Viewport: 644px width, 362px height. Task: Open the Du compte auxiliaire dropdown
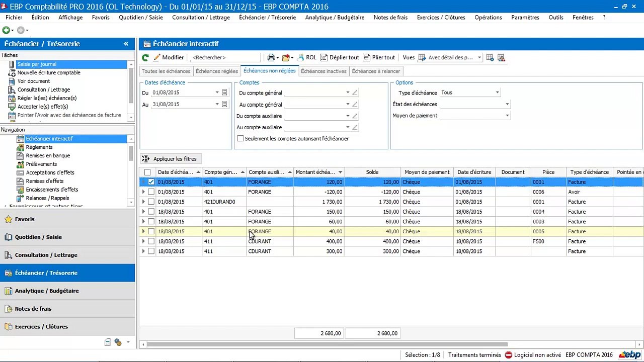point(348,116)
